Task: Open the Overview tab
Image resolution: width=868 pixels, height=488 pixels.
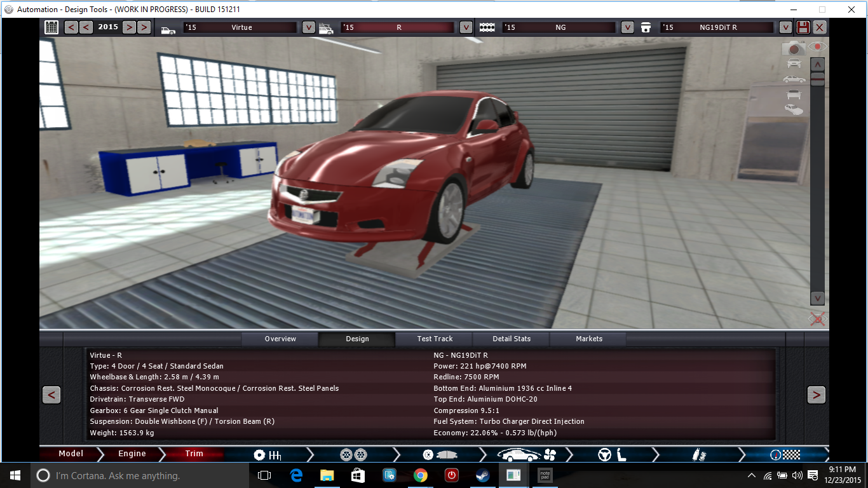Action: pos(280,339)
